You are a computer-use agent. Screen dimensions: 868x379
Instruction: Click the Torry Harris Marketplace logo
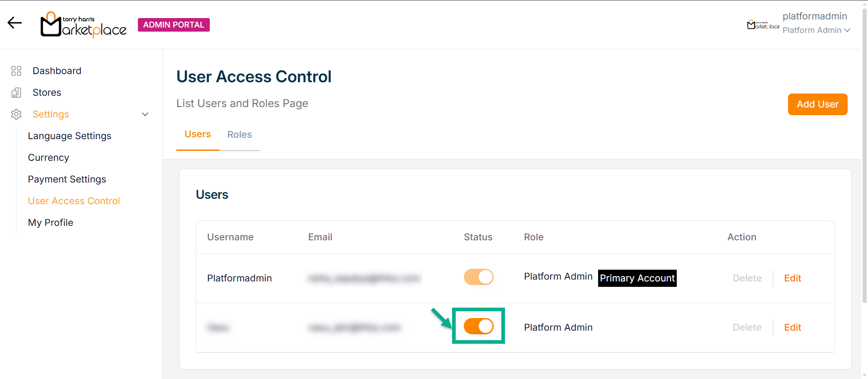coord(84,24)
